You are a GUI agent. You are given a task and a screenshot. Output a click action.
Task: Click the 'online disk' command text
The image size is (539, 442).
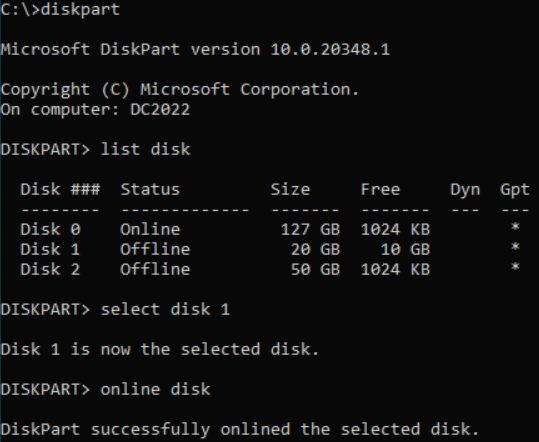pos(155,389)
